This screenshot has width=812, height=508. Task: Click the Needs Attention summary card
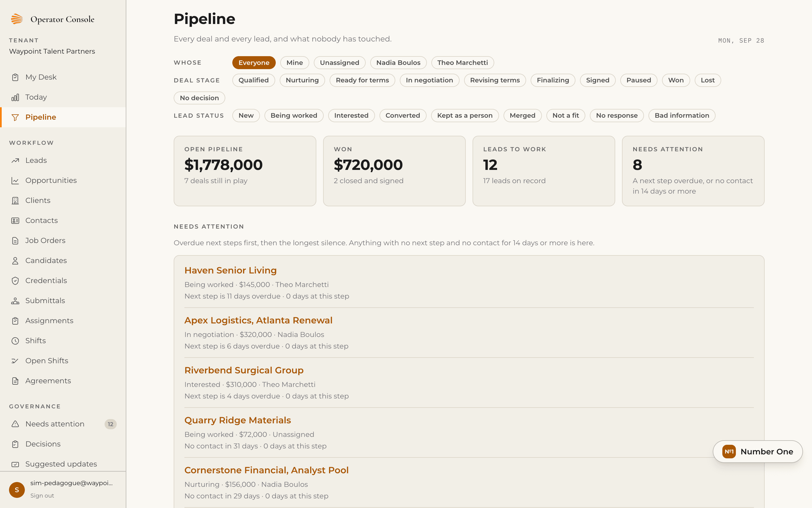tap(693, 171)
